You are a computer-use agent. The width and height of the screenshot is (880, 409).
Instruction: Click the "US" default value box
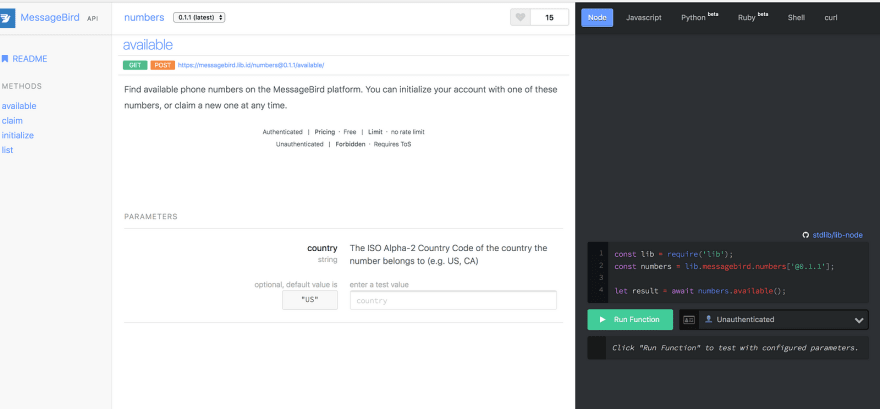point(310,300)
